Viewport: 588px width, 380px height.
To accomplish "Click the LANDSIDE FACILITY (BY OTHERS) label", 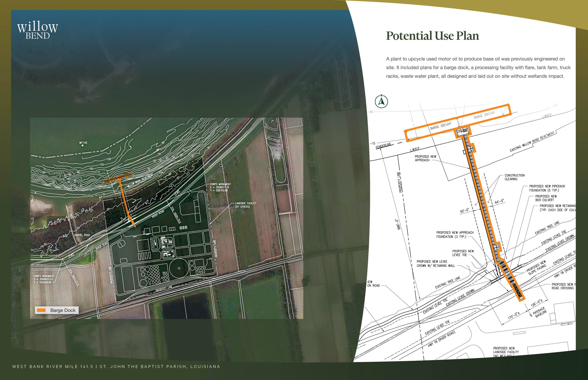I will pyautogui.click(x=245, y=205).
